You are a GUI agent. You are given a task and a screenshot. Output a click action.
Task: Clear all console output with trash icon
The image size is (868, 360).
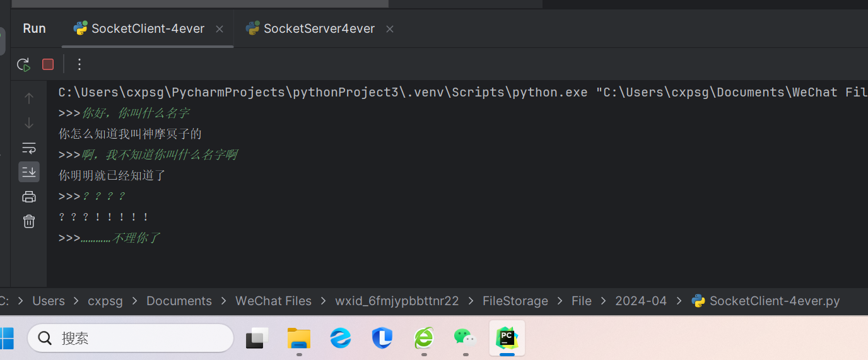tap(29, 221)
